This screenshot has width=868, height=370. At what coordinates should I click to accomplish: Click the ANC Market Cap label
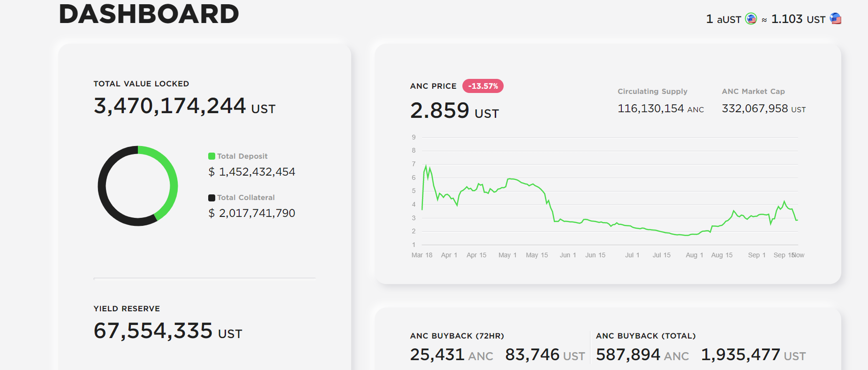click(753, 92)
